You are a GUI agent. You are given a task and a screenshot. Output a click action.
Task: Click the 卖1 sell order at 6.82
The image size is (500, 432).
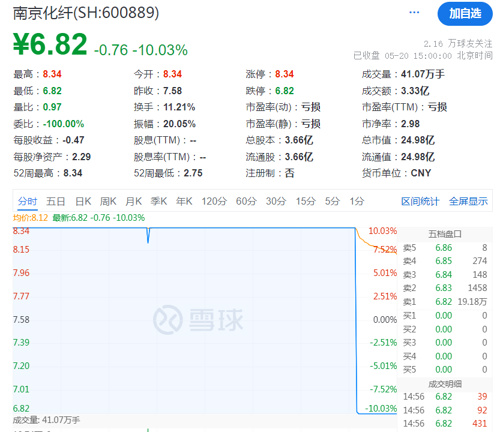tap(445, 302)
